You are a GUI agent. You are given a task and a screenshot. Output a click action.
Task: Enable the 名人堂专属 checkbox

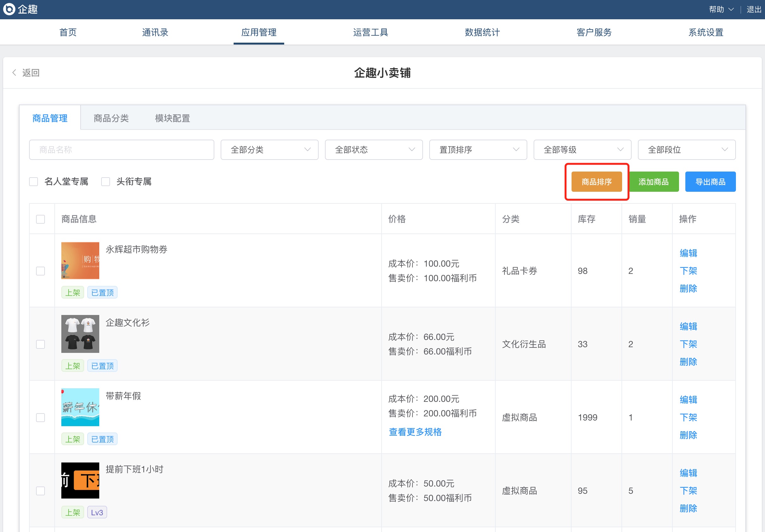click(x=34, y=181)
